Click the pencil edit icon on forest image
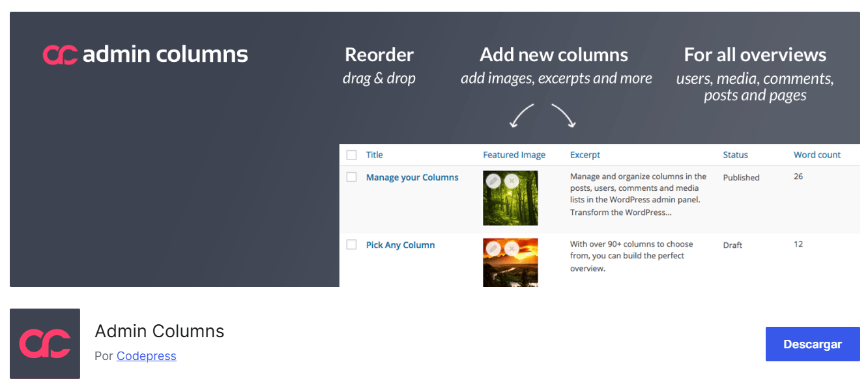Screen dimensions: 868x388 pos(493,181)
